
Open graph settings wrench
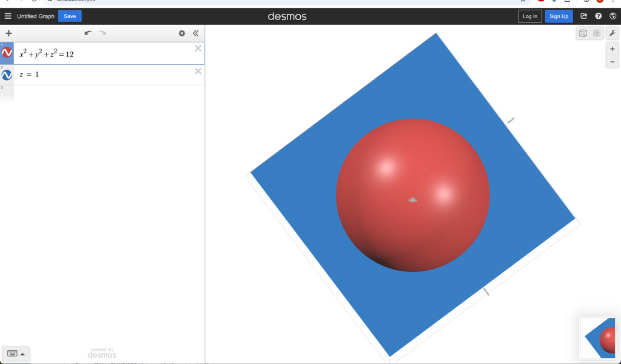coord(613,33)
